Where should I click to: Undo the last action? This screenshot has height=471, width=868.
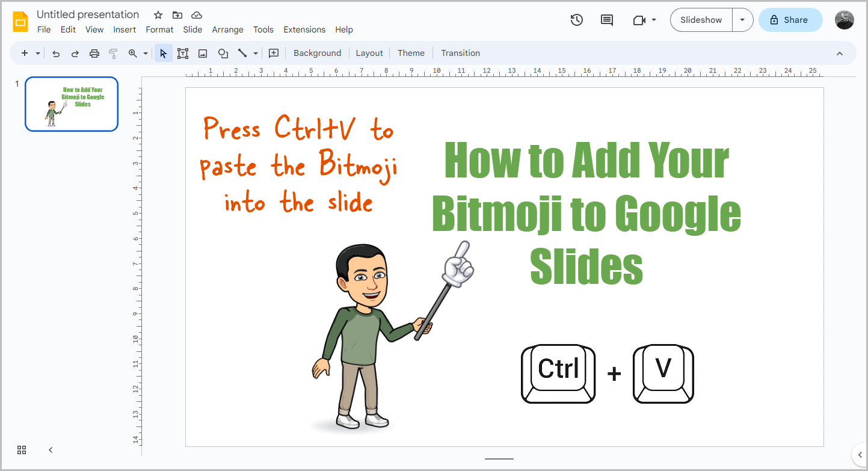click(x=56, y=53)
